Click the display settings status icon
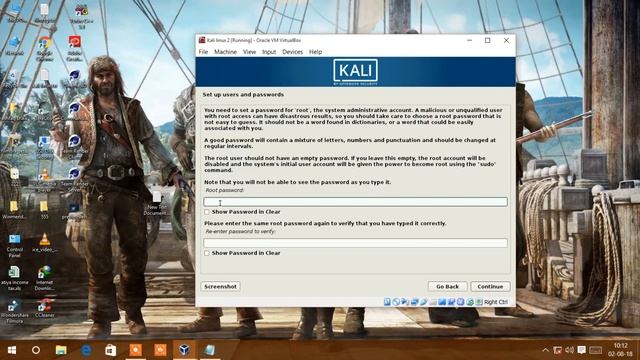640x360 pixels. (442, 302)
